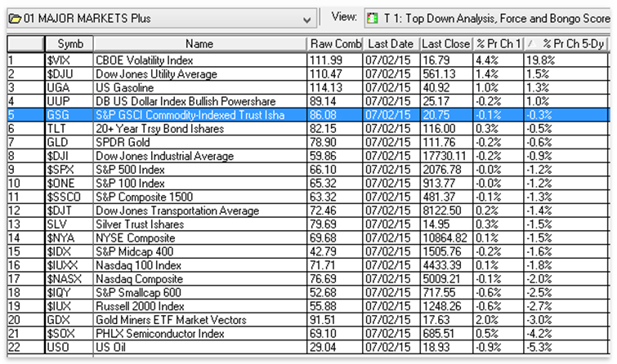Click 20+ Year Trsy Bond Ishares name
The image size is (617, 364).
[x=159, y=128]
